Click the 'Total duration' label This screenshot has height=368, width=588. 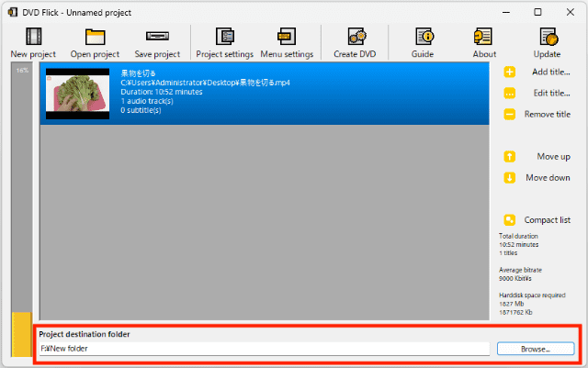tap(518, 236)
